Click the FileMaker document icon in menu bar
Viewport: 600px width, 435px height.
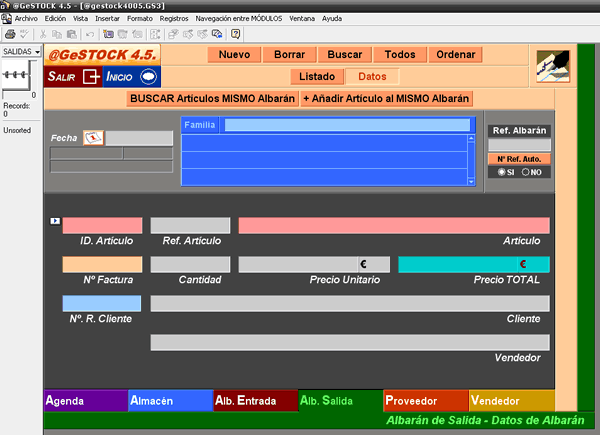pyautogui.click(x=6, y=18)
